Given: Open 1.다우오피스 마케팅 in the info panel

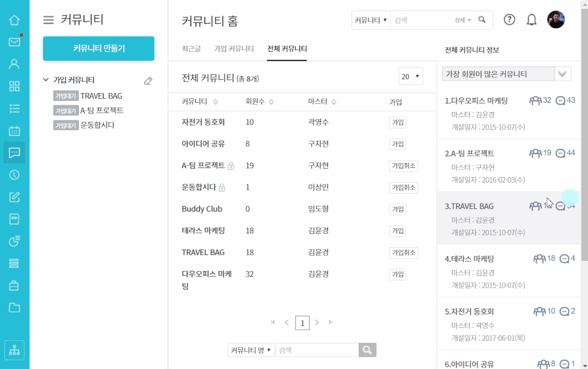Looking at the screenshot, I should point(476,101).
